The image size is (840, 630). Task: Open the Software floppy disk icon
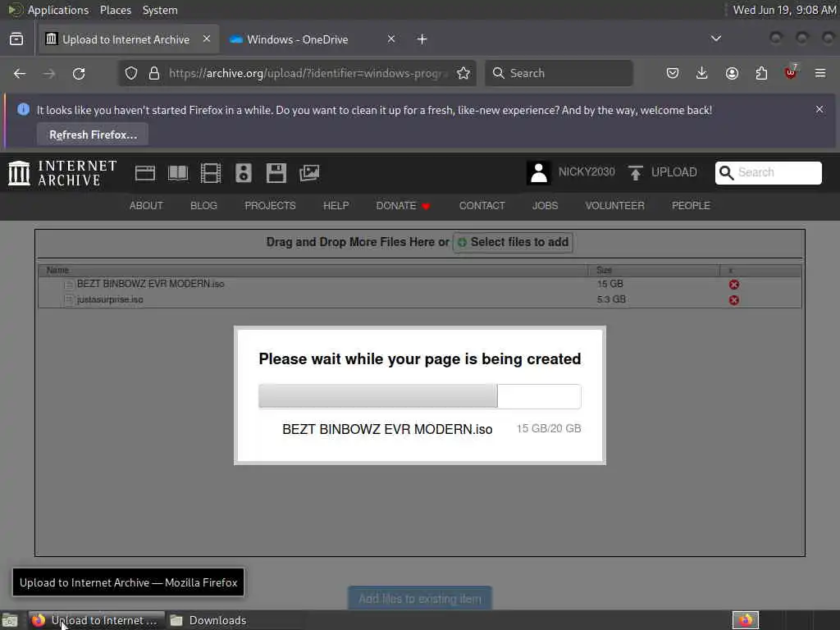[x=276, y=173]
